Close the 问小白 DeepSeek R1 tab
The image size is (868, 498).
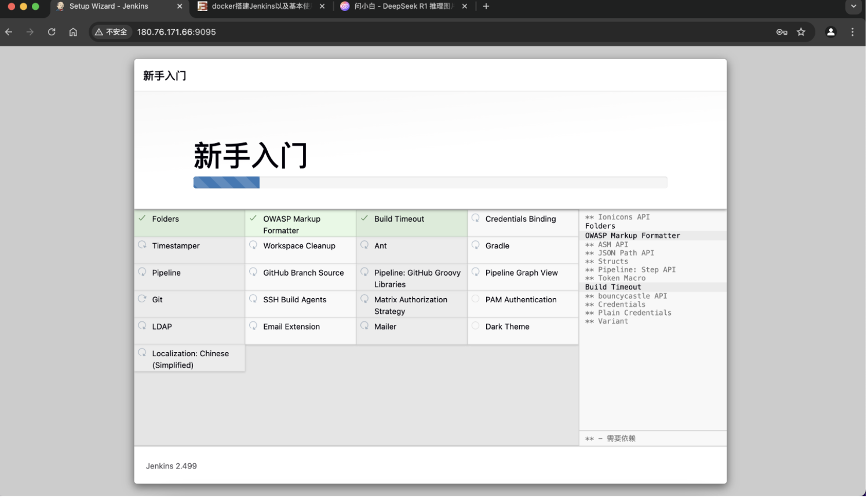466,6
